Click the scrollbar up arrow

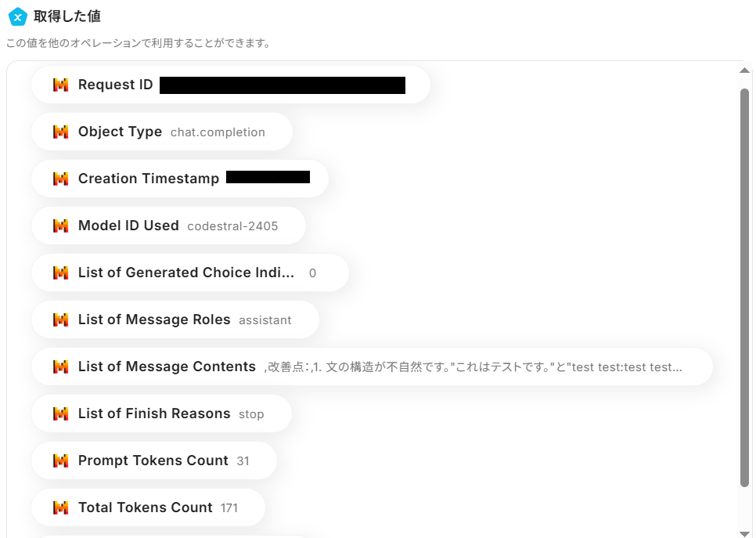(x=745, y=71)
